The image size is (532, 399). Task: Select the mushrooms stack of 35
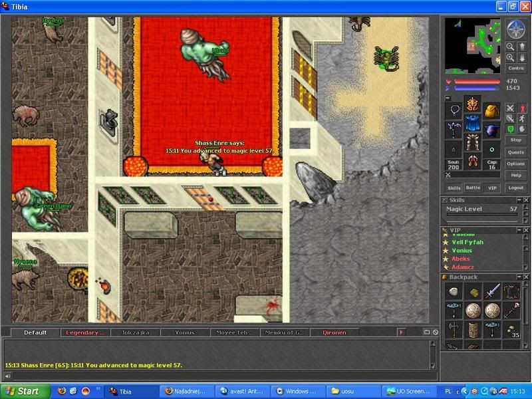click(x=511, y=330)
